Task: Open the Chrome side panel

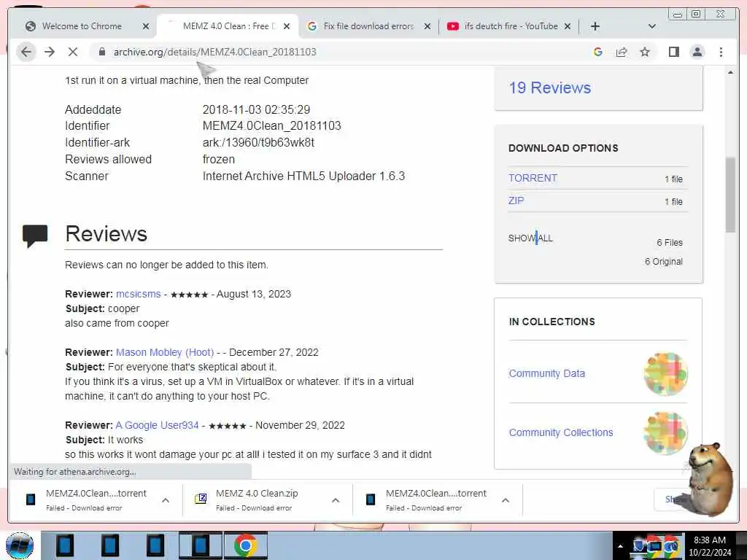Action: [x=673, y=52]
